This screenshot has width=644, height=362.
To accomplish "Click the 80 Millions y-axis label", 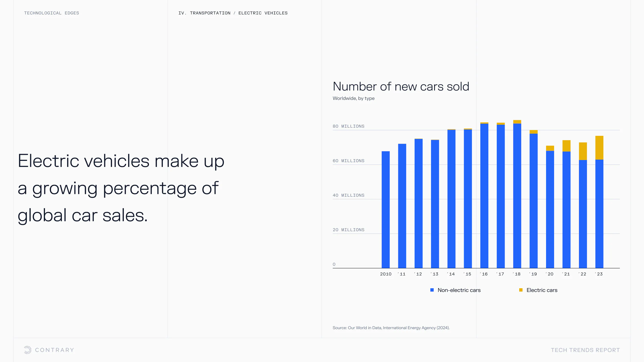I will 348,126.
